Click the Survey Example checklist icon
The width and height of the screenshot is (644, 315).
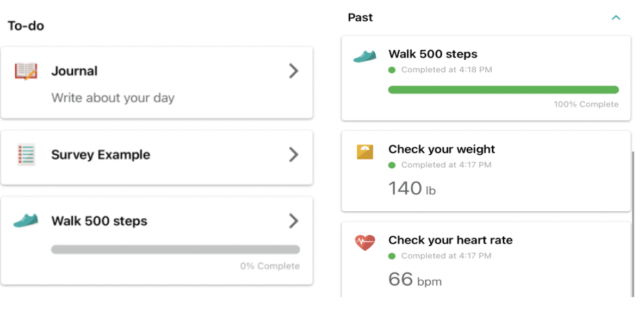26,155
